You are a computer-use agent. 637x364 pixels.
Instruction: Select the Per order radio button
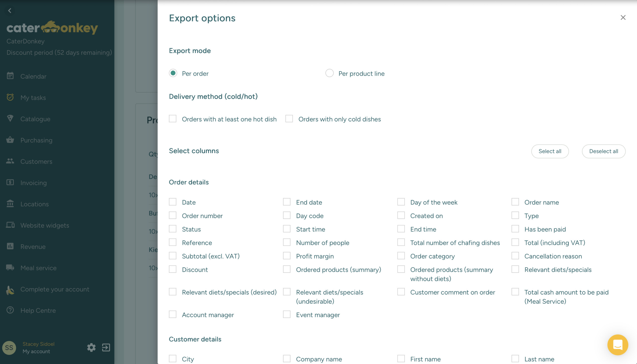point(173,73)
